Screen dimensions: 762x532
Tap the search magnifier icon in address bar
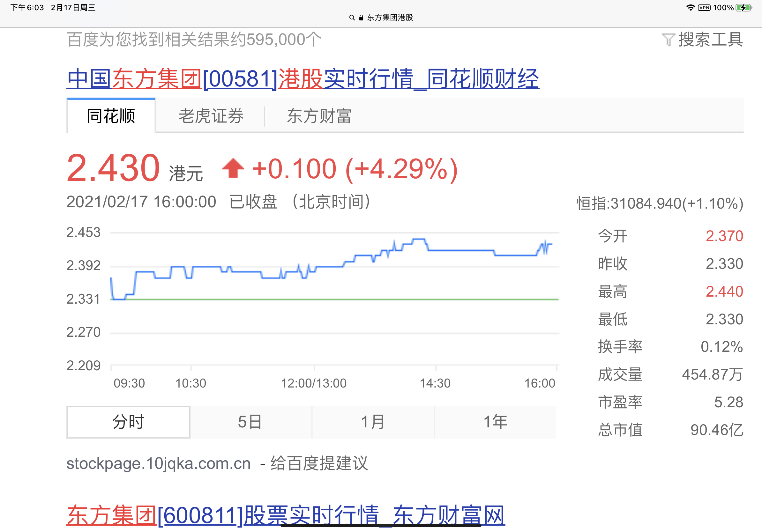coord(352,18)
